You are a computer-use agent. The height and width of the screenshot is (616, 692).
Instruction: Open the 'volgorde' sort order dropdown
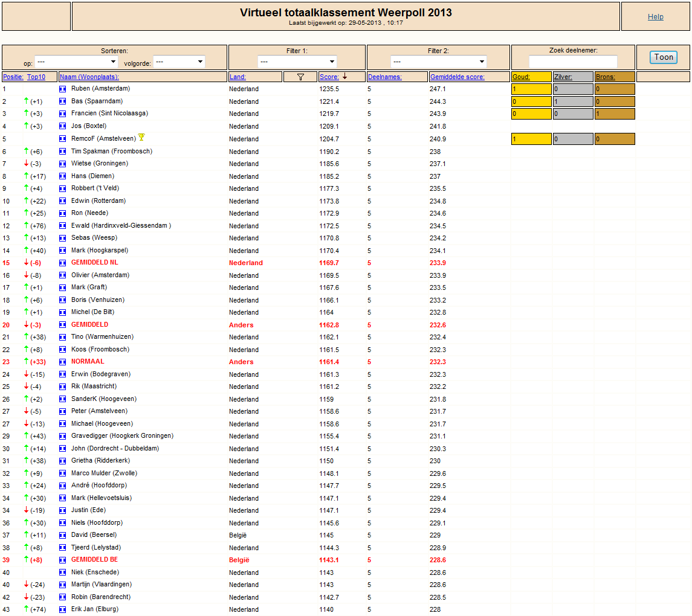(x=179, y=62)
